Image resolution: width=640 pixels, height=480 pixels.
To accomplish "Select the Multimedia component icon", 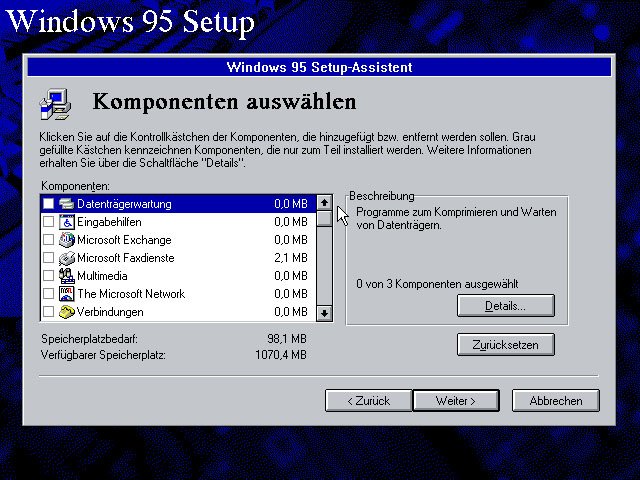I will click(67, 276).
